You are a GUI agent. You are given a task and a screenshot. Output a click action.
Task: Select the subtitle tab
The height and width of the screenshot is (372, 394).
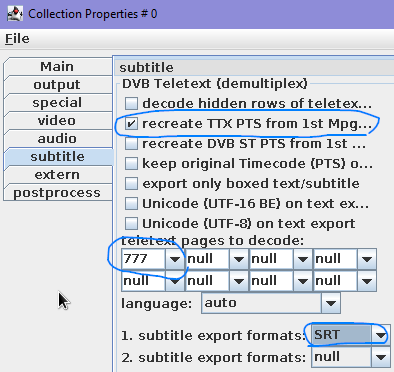[x=57, y=157]
